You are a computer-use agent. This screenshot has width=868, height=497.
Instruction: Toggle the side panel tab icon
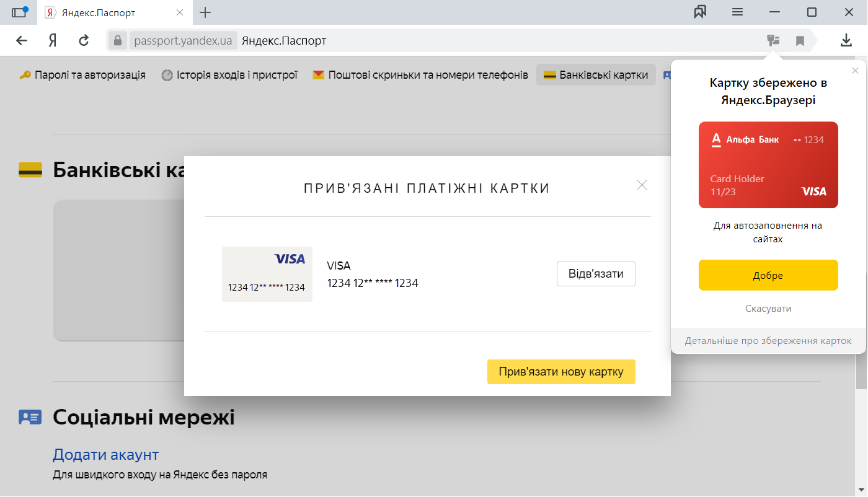20,12
